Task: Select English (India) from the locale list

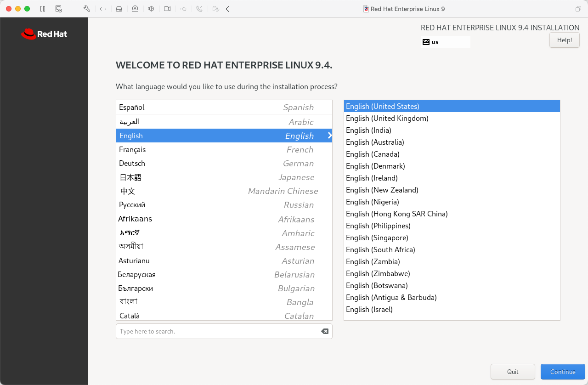Action: pyautogui.click(x=368, y=130)
